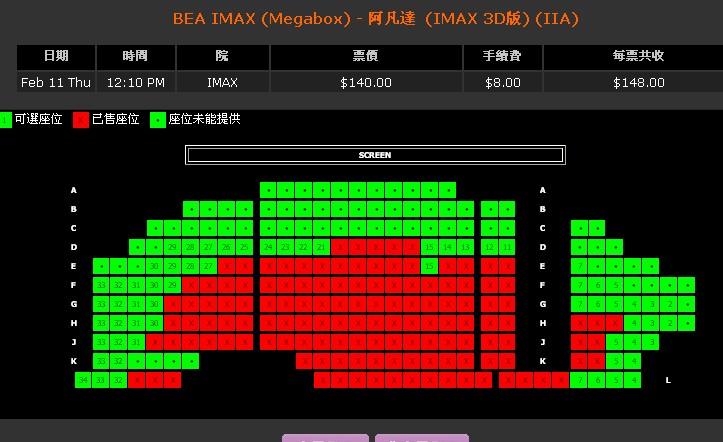Choose seat 28 in row E

pos(191,266)
